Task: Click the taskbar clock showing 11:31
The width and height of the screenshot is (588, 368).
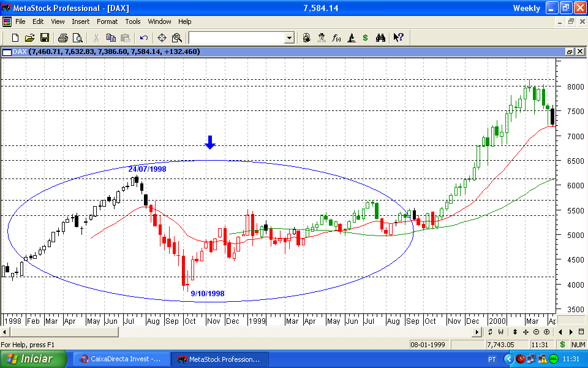Action: (571, 359)
